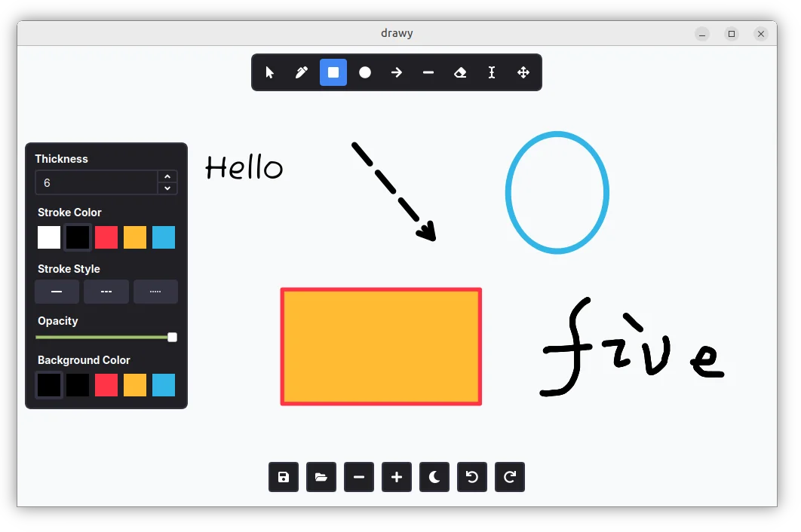Select the freehand pencil tool
The image size is (801, 532).
[302, 72]
